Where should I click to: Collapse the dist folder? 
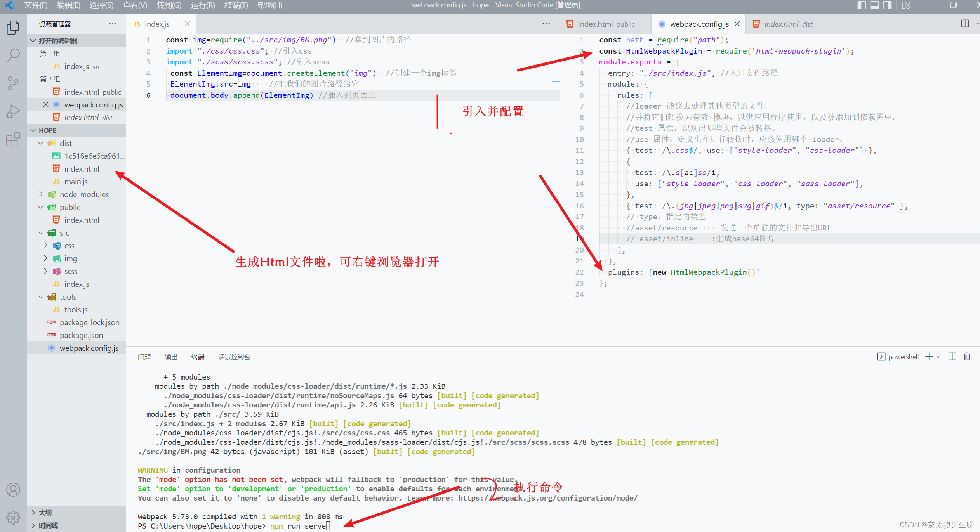[41, 143]
